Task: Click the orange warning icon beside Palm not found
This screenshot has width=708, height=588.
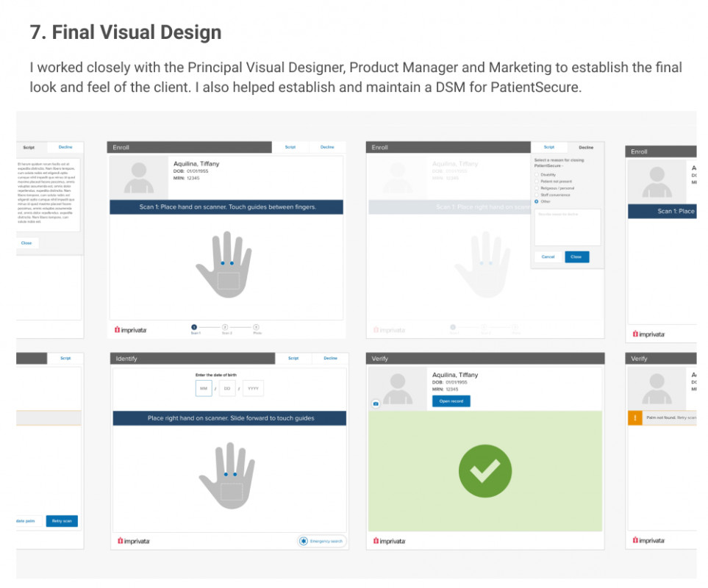Action: [x=634, y=418]
